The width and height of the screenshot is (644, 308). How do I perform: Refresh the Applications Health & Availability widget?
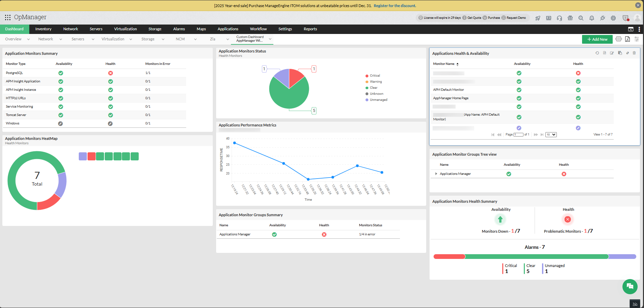point(597,53)
